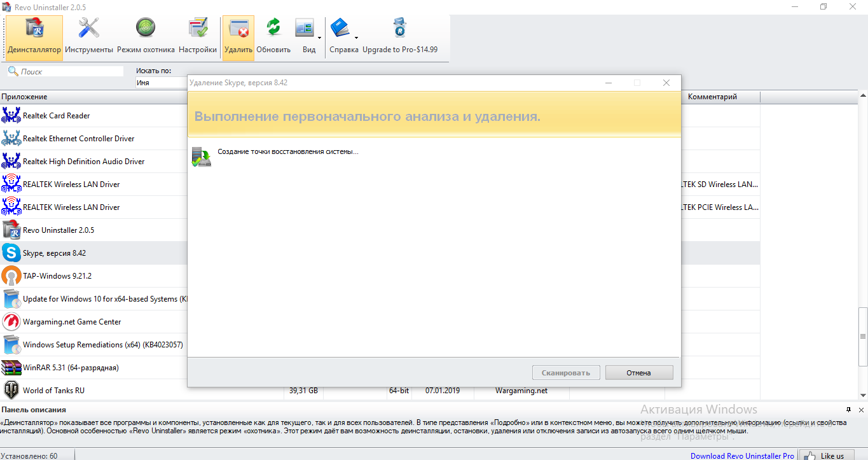This screenshot has height=460, width=868.
Task: Click Создание точки восстановления системы text
Action: pyautogui.click(x=288, y=152)
